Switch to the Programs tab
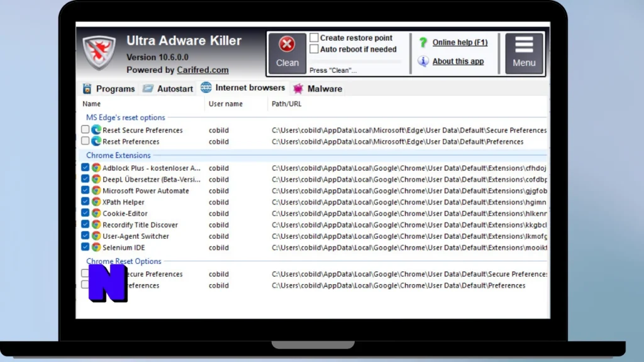The image size is (644, 362). (x=108, y=89)
